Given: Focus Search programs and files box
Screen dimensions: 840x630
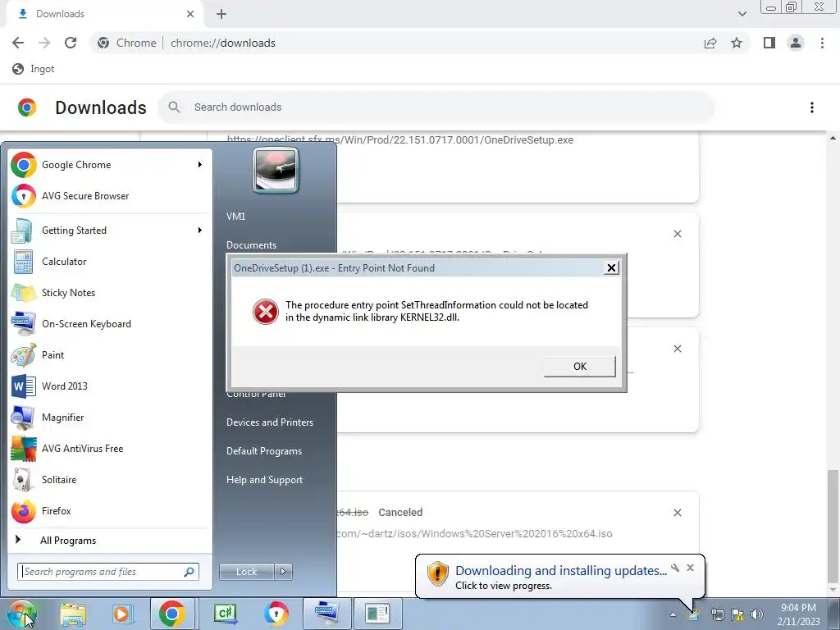Looking at the screenshot, I should pos(108,572).
